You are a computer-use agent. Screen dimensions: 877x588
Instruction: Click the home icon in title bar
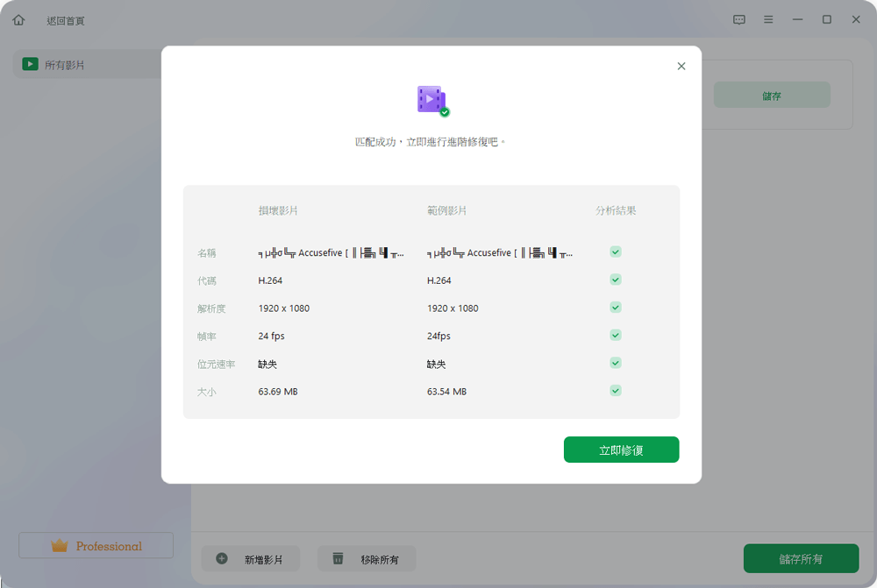18,20
